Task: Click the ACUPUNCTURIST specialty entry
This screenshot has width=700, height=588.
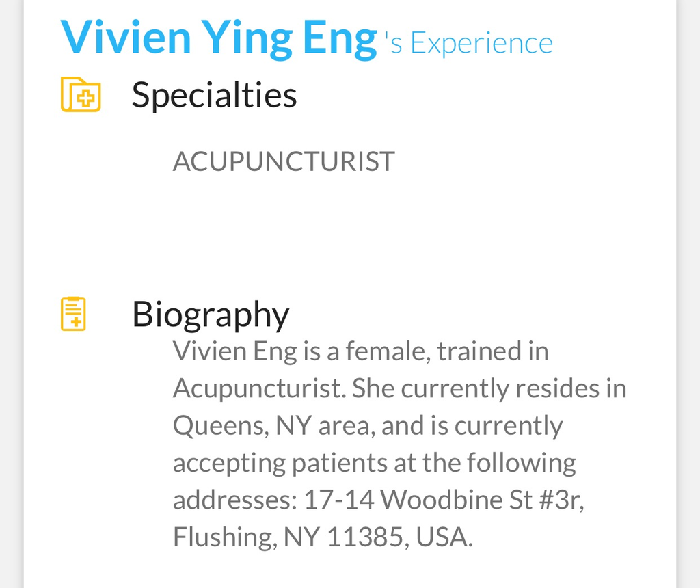Action: pos(284,162)
